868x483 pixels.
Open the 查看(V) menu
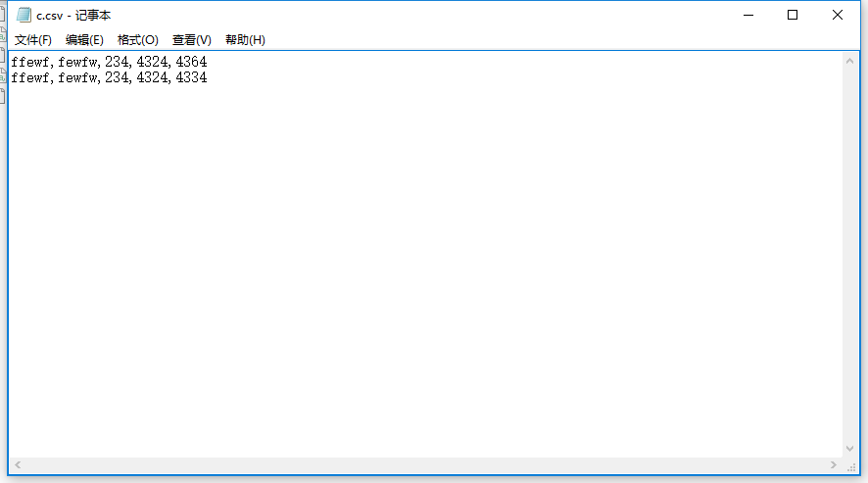click(x=192, y=40)
